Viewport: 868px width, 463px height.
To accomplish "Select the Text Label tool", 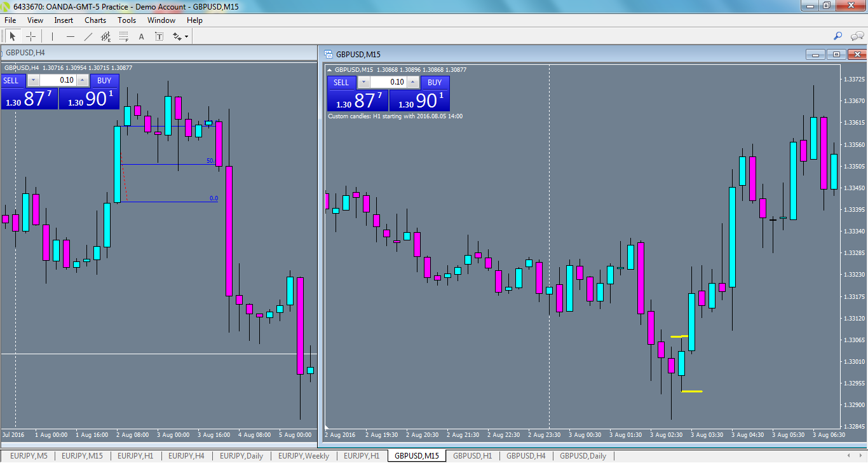I will point(159,36).
